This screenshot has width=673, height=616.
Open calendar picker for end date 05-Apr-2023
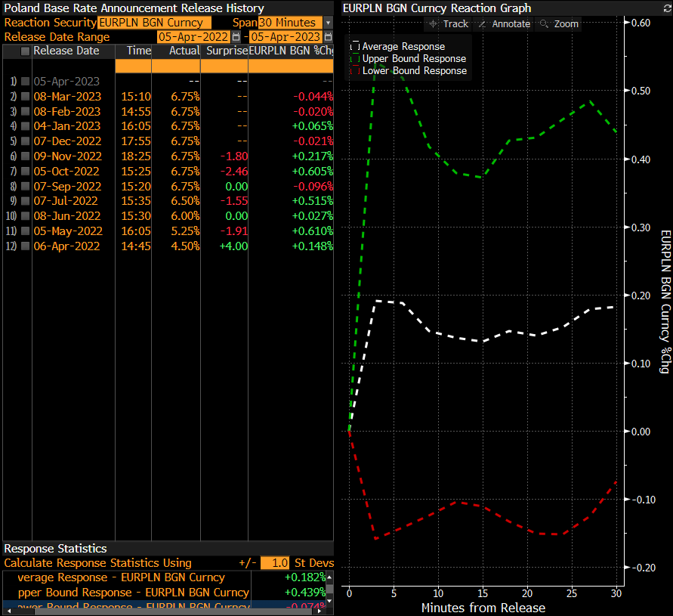tap(328, 37)
